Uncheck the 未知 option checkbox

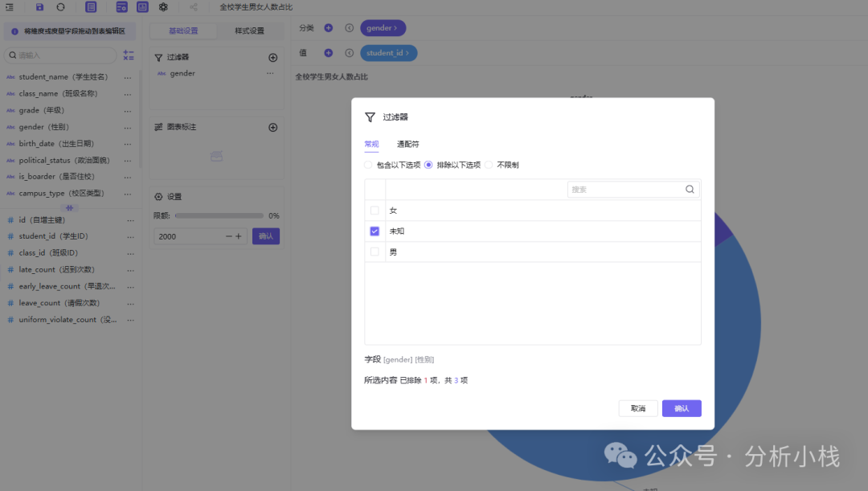click(x=375, y=231)
